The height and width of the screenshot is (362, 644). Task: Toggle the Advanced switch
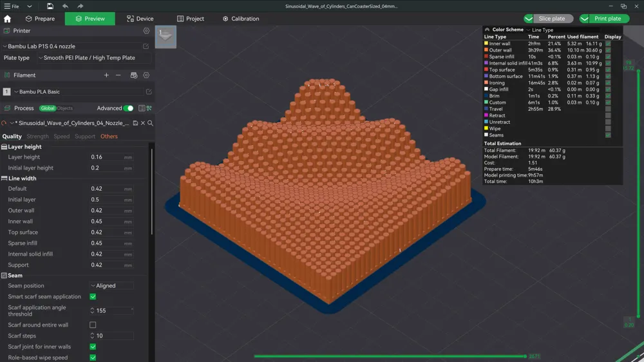coord(129,108)
